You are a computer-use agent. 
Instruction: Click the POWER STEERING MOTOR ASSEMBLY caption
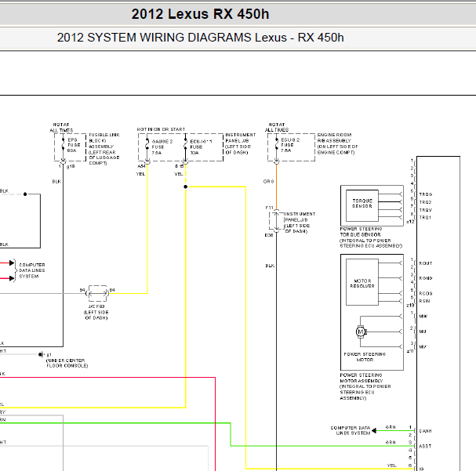(x=365, y=386)
